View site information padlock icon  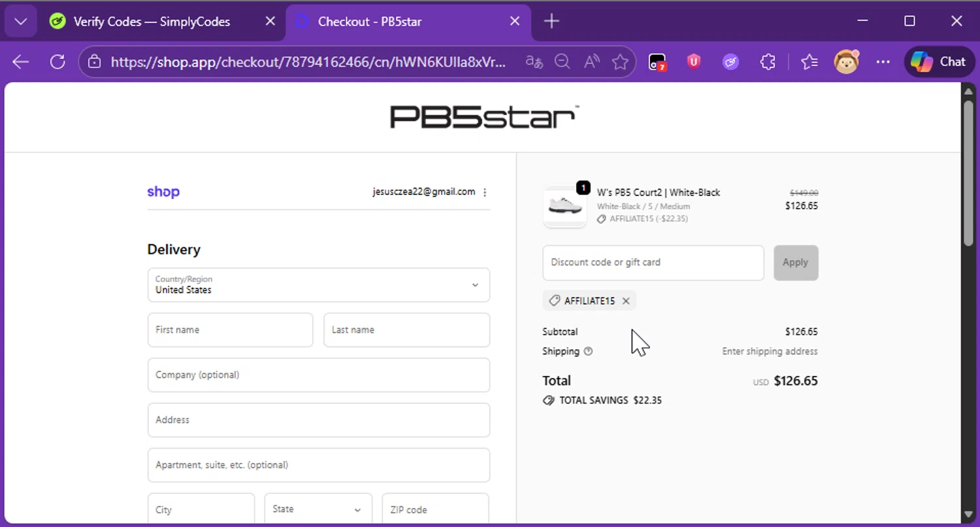(x=95, y=62)
